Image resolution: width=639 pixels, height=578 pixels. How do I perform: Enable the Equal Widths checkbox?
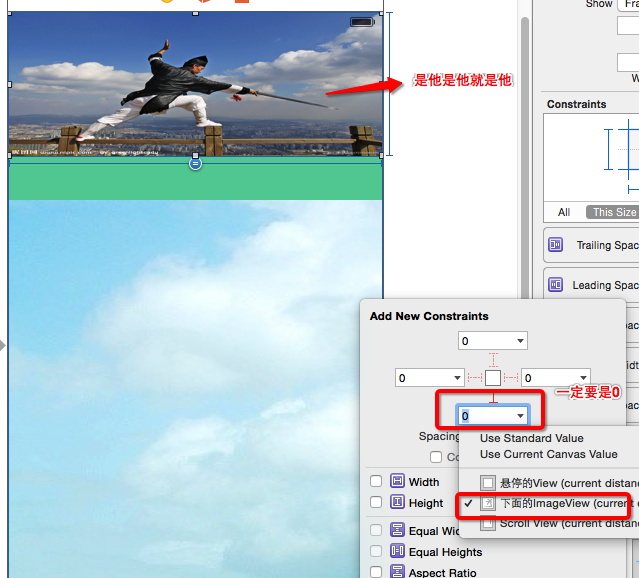(x=376, y=530)
